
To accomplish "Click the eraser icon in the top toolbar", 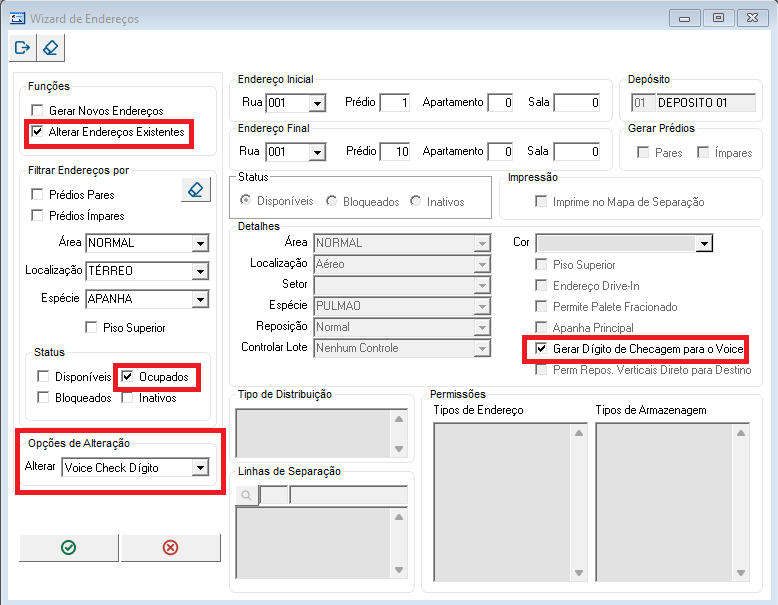I will (x=51, y=47).
